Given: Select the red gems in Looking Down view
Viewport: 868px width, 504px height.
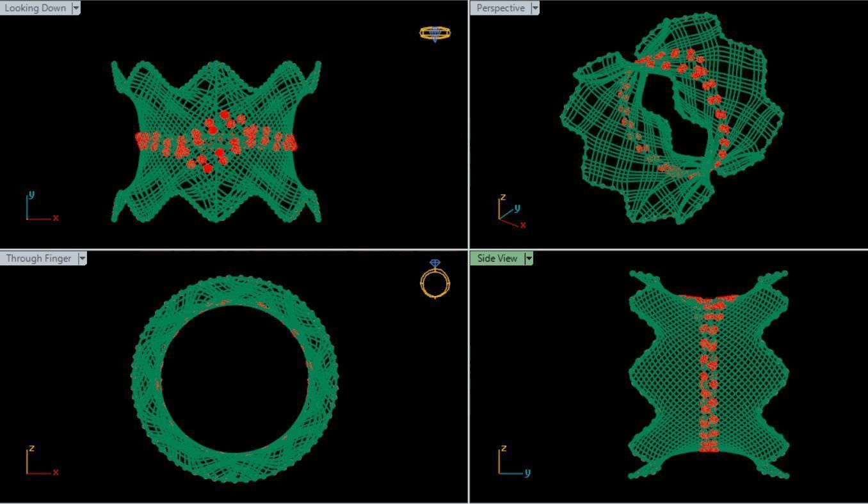Looking at the screenshot, I should (216, 142).
